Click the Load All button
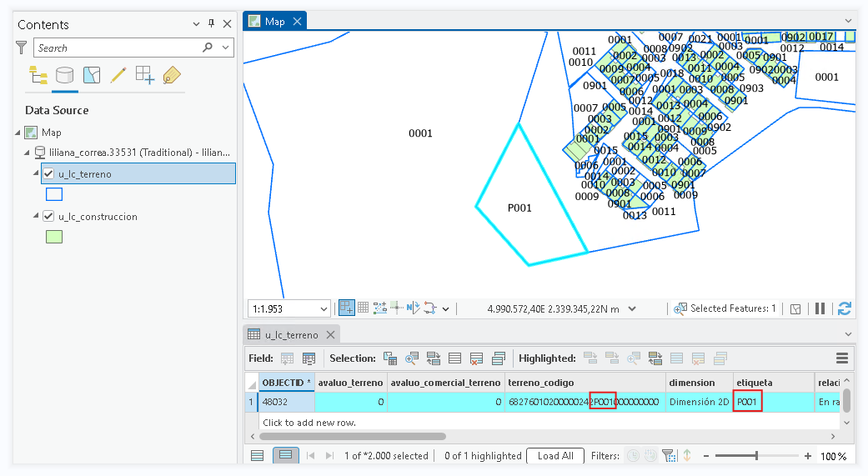Screen dimensions: 868x476 (555, 455)
